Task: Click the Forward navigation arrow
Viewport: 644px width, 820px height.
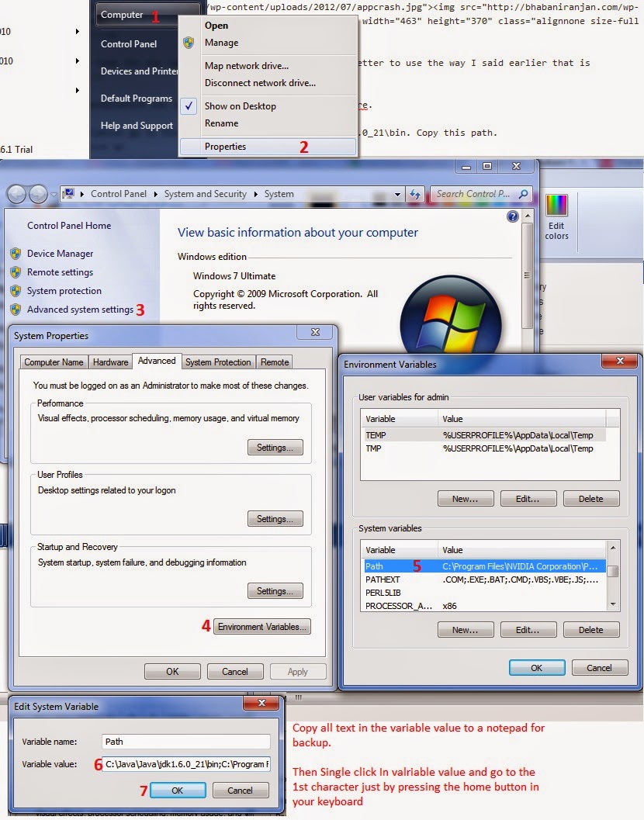Action: point(38,194)
